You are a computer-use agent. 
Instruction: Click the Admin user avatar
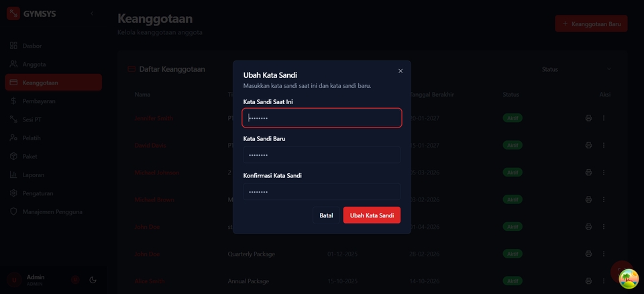click(14, 280)
